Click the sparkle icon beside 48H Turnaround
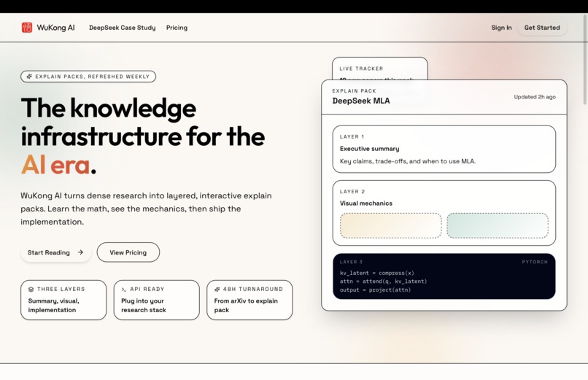 (x=217, y=290)
